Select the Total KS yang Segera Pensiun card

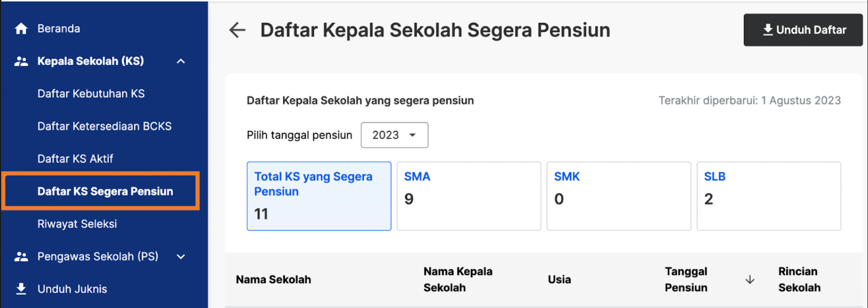319,196
